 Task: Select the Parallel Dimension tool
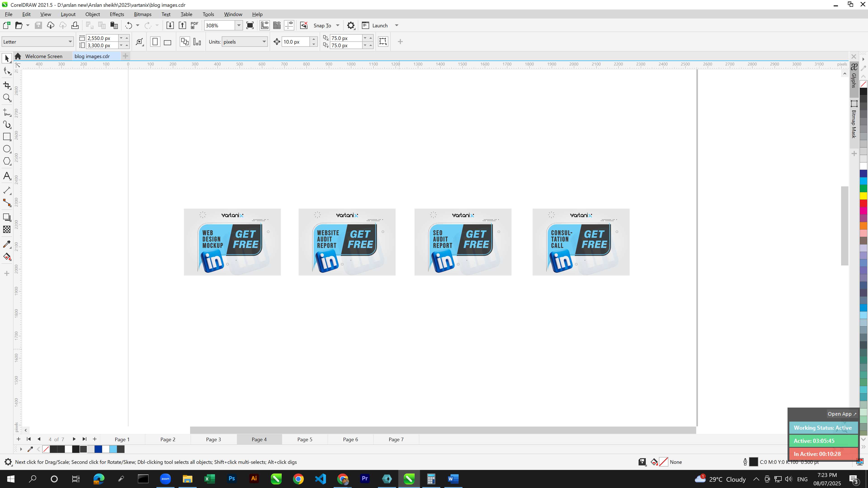point(7,190)
